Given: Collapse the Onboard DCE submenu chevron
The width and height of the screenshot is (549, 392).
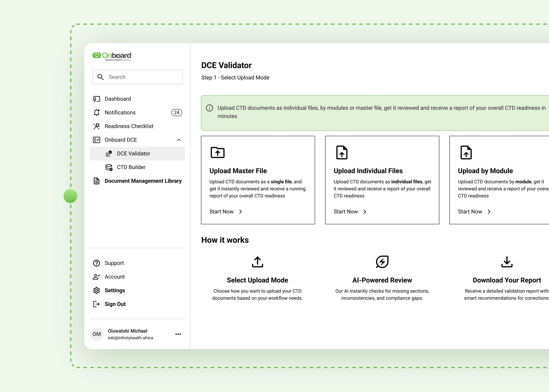Looking at the screenshot, I should click(x=179, y=140).
